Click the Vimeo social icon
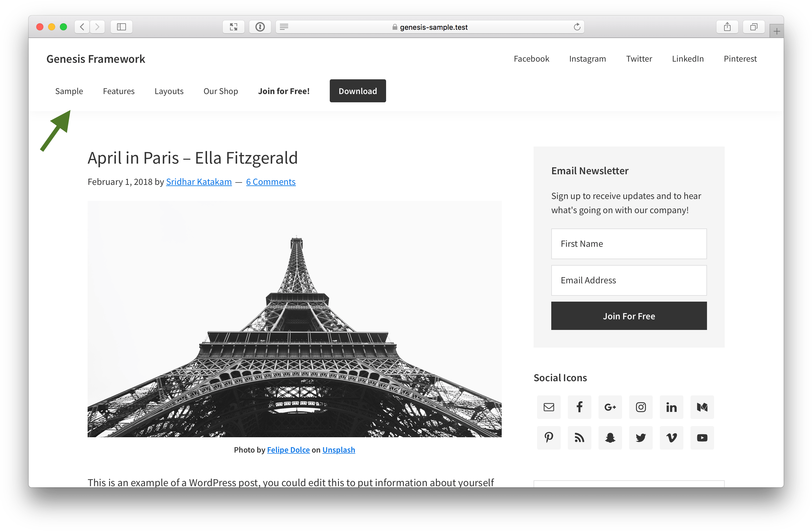812x531 pixels. [x=671, y=438]
